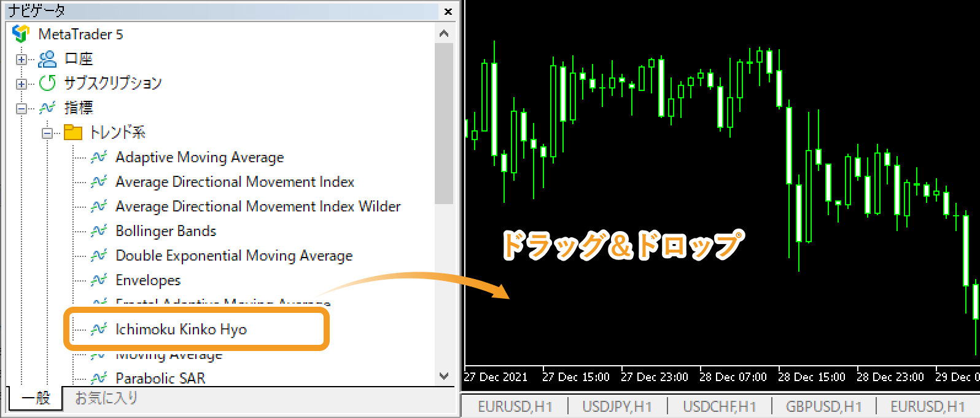The image size is (980, 418).
Task: Collapse the トレンド系 folder node
Action: (47, 133)
